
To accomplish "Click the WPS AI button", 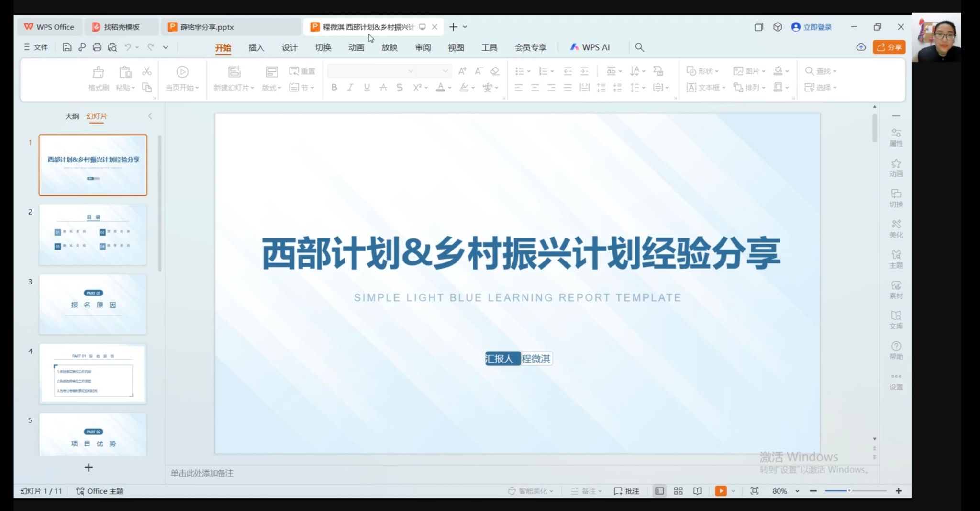I will pyautogui.click(x=590, y=47).
